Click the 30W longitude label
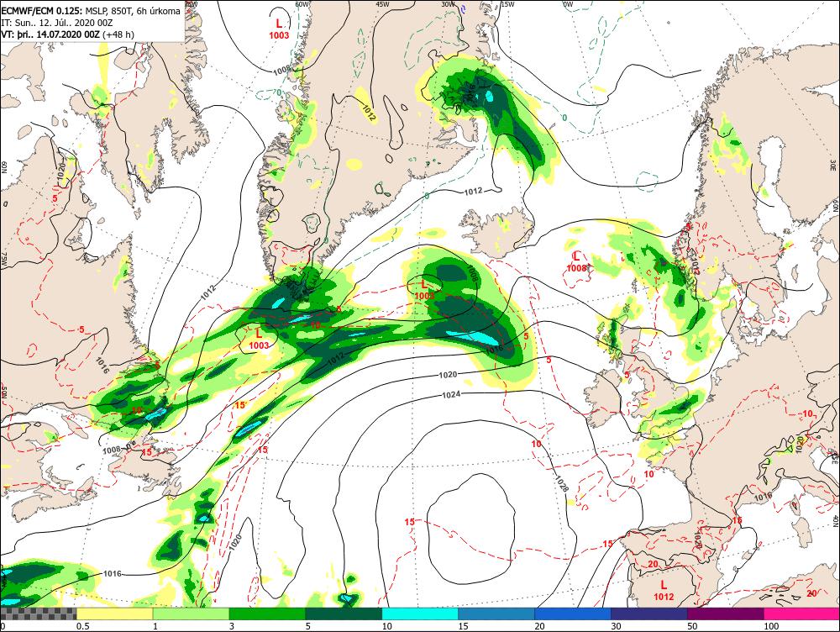The image size is (840, 632). [448, 3]
